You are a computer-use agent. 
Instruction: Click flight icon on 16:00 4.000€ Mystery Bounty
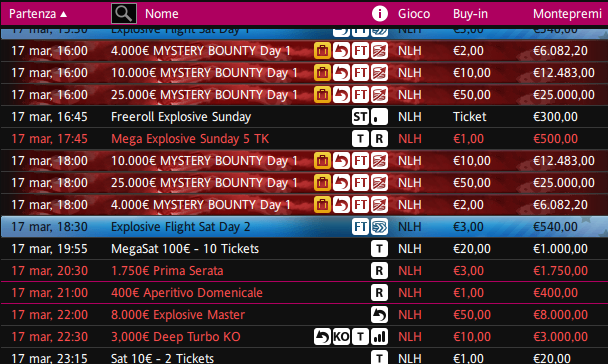[379, 51]
